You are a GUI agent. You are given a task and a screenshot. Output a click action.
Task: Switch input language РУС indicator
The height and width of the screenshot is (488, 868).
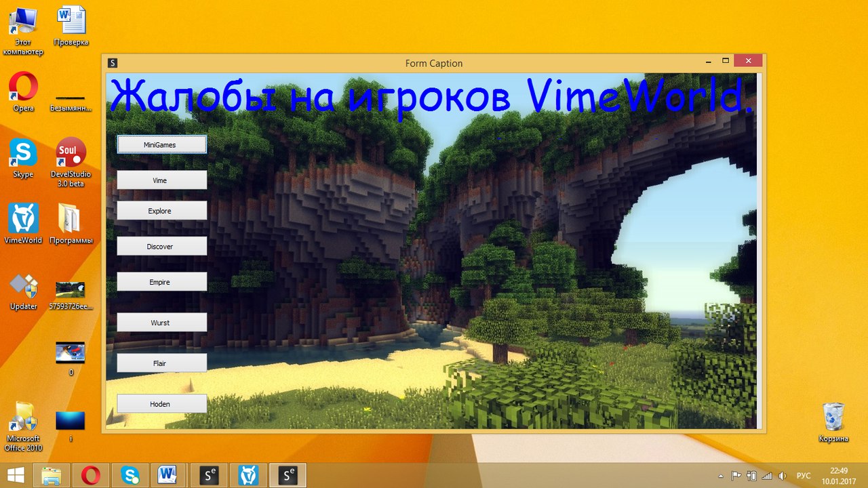click(804, 476)
